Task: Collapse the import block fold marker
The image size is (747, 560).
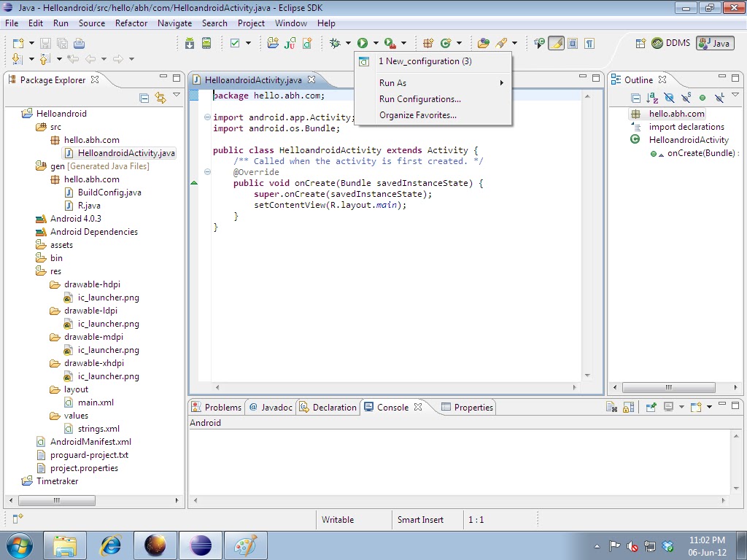Action: tap(207, 117)
